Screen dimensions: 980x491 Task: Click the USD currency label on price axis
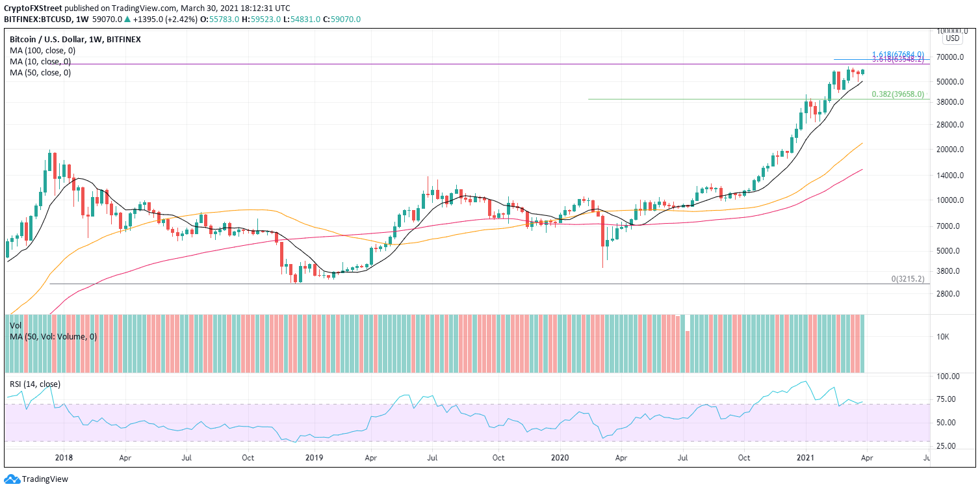[952, 38]
